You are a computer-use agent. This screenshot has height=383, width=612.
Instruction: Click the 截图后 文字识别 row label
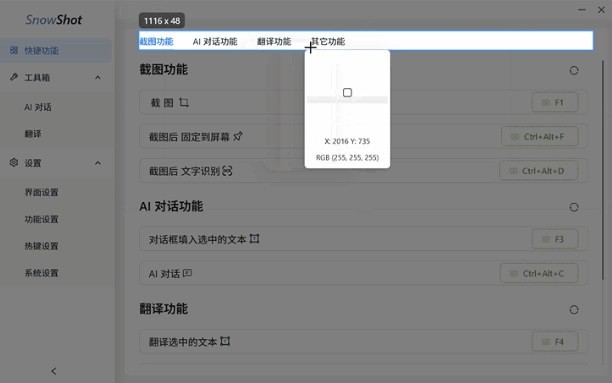click(185, 171)
